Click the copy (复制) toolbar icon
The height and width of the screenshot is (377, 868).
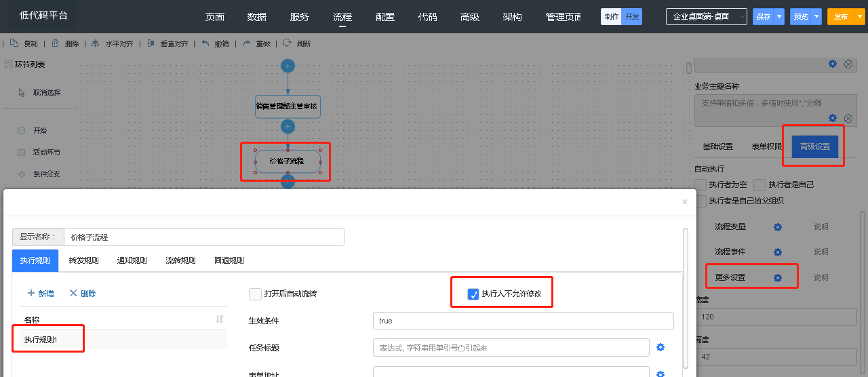click(14, 43)
